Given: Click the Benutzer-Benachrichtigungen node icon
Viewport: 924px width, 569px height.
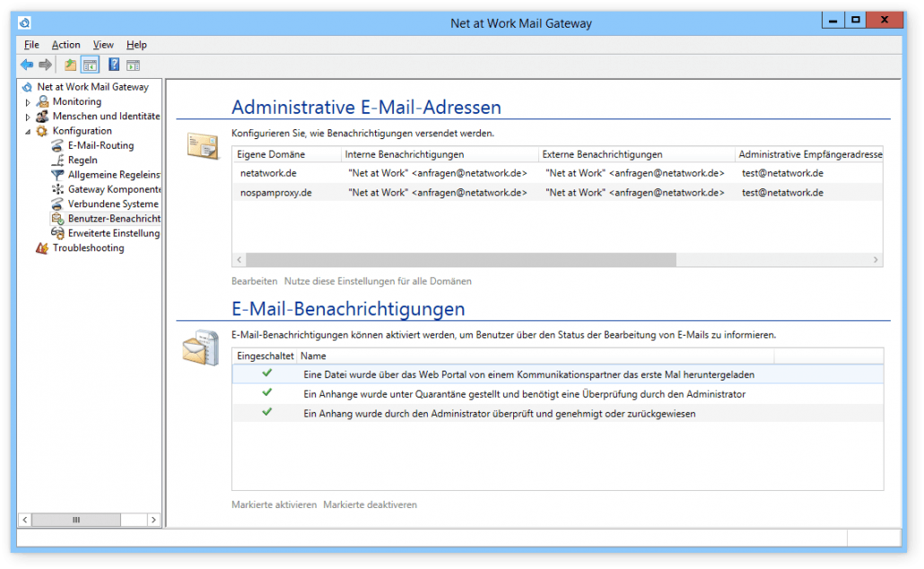Looking at the screenshot, I should pyautogui.click(x=57, y=219).
